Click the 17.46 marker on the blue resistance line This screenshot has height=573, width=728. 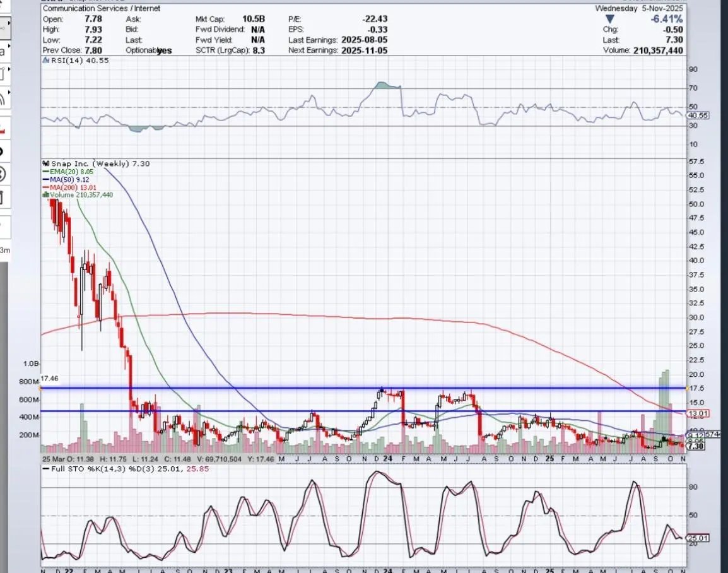49,377
